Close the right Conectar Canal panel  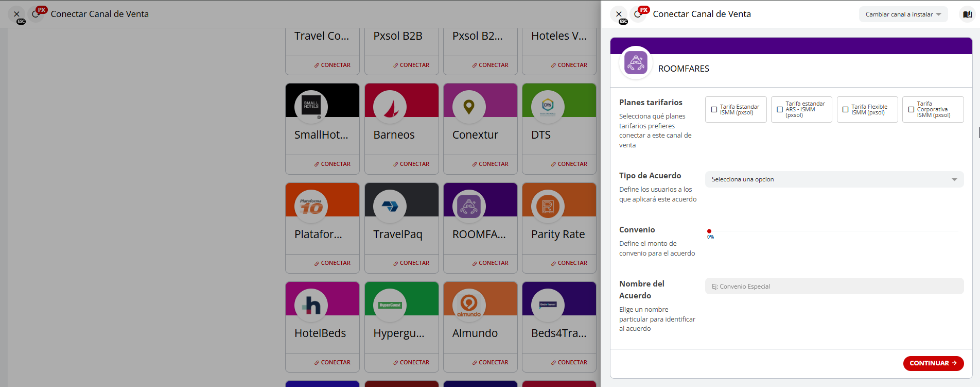619,14
